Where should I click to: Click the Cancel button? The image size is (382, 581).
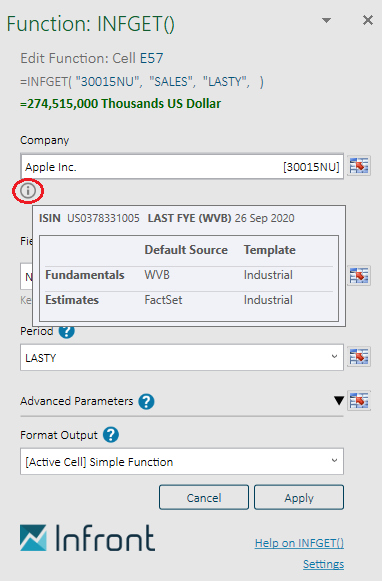[204, 497]
